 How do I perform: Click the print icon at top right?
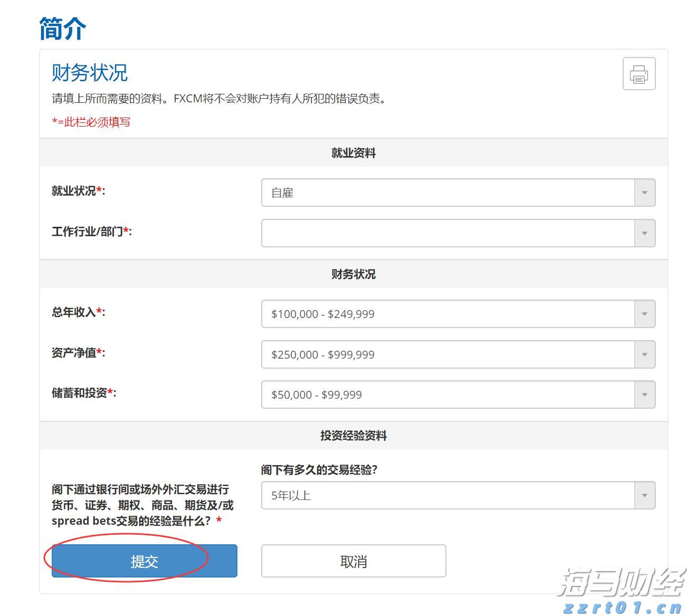pos(638,74)
